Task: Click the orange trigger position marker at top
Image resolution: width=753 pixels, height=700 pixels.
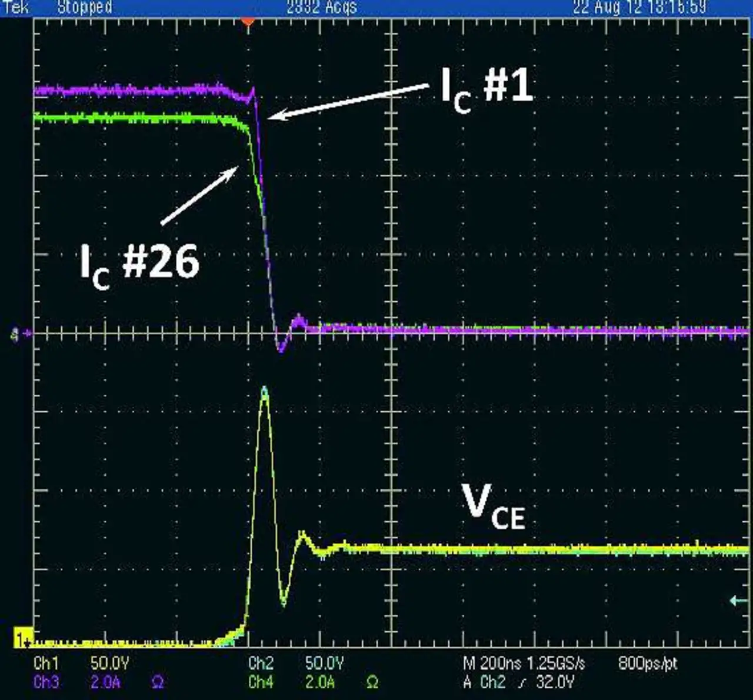Action: click(248, 21)
